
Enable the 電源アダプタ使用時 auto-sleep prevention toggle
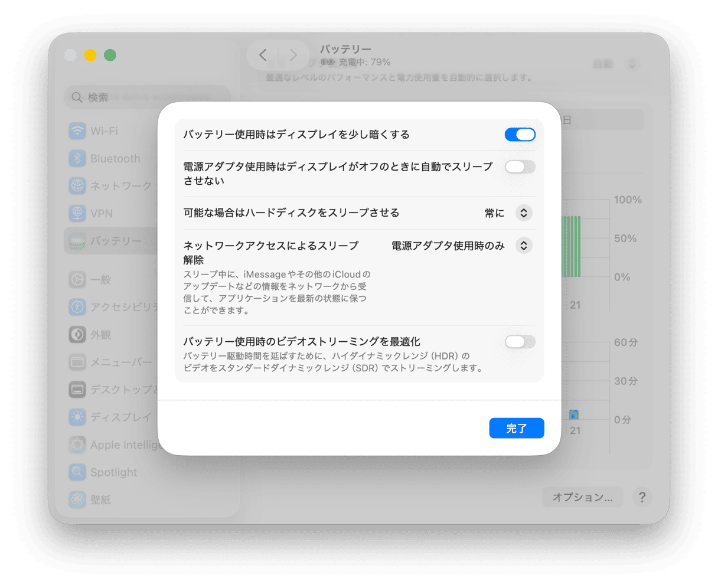(x=520, y=167)
